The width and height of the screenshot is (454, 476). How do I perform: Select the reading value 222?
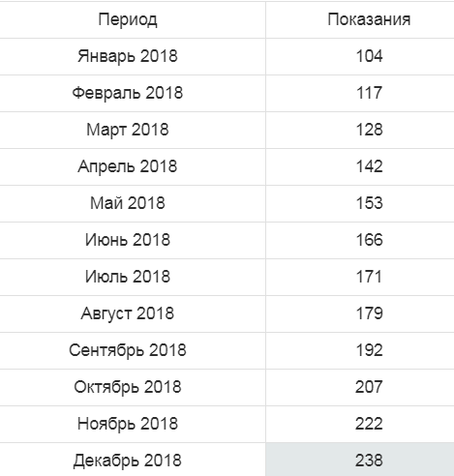point(369,424)
